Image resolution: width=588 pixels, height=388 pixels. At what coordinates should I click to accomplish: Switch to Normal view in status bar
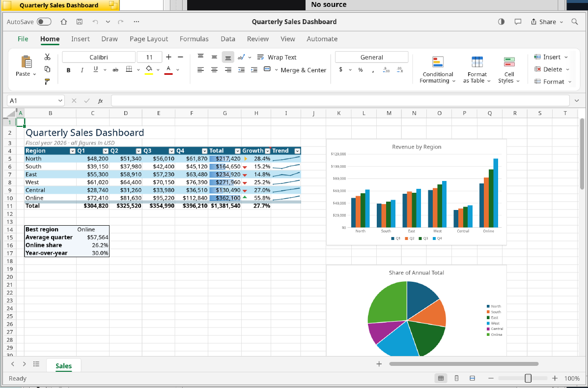[441, 378]
